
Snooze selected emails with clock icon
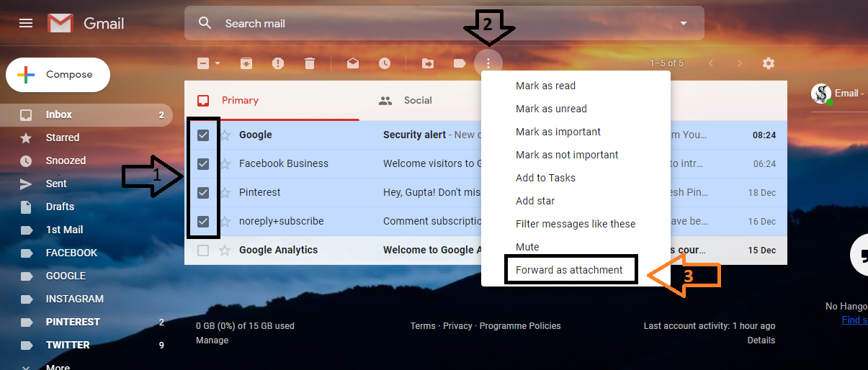coord(385,63)
